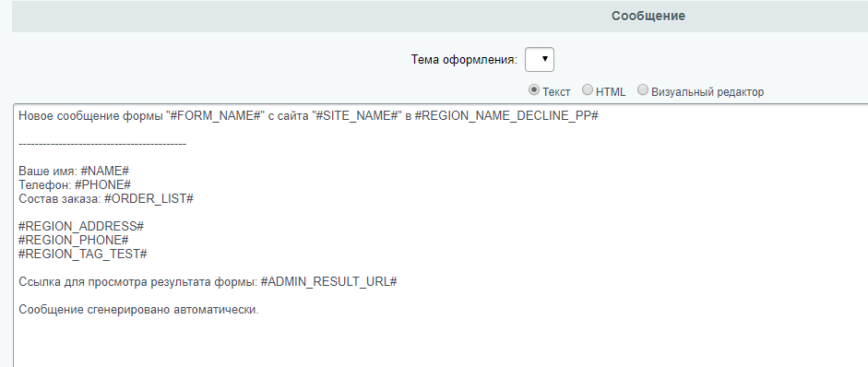The image size is (868, 367).
Task: Click the #REGION_TAG_TEST# line
Action: (82, 255)
